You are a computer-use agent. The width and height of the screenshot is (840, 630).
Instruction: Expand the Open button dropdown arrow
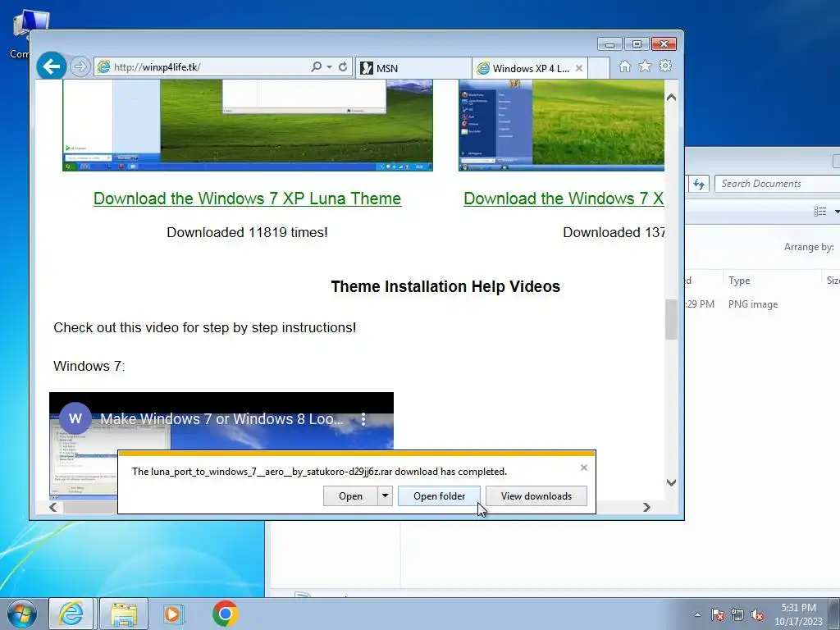(386, 496)
